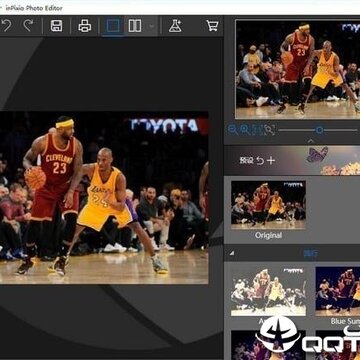Collapse the preset category triangle

pyautogui.click(x=232, y=253)
